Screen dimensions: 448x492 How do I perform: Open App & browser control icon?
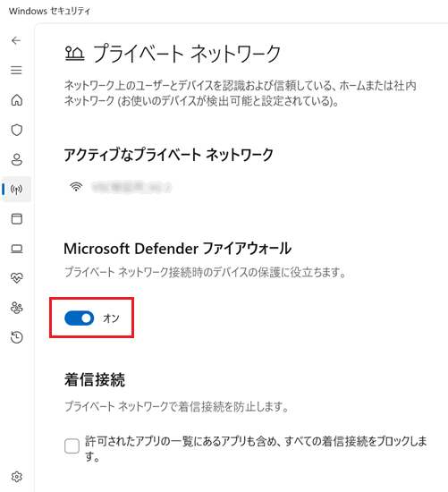[x=17, y=218]
